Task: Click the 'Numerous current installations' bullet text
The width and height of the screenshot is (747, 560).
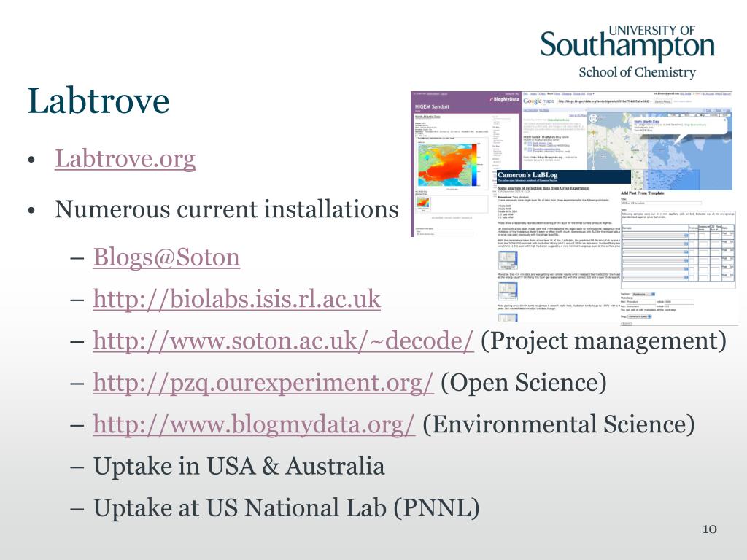Action: coord(226,209)
